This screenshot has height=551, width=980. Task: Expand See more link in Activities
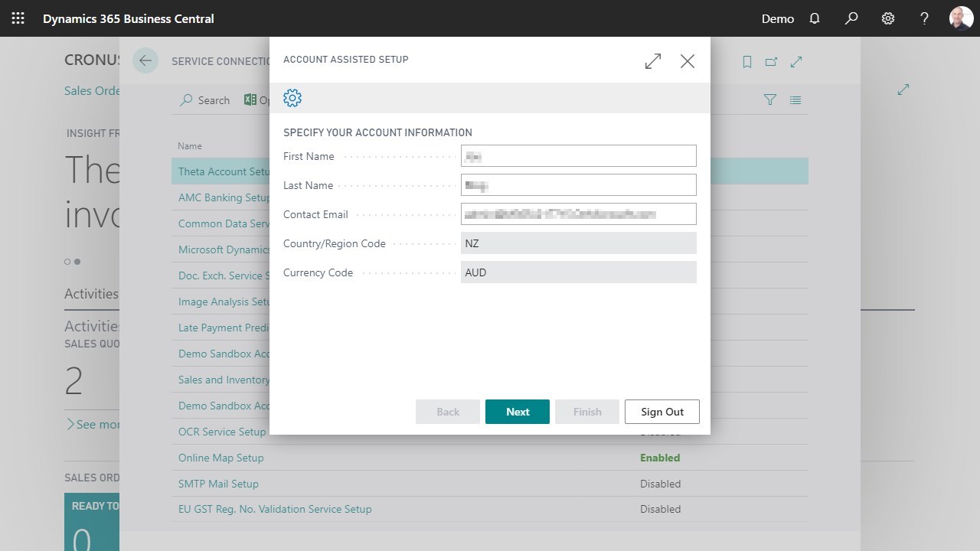pos(93,424)
